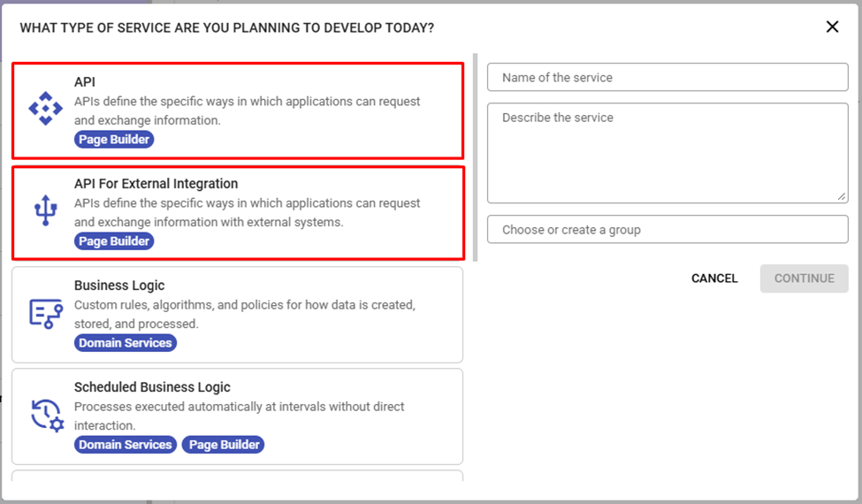Viewport: 862px width, 504px height.
Task: Focus the Name of the service field
Action: [667, 78]
